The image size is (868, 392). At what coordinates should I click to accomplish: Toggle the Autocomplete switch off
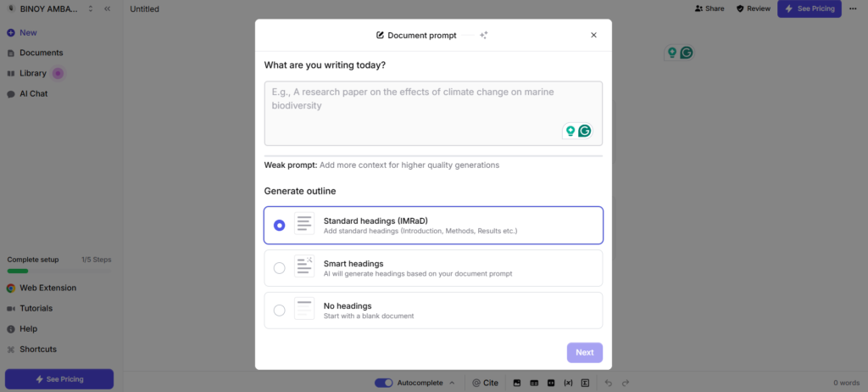point(384,383)
